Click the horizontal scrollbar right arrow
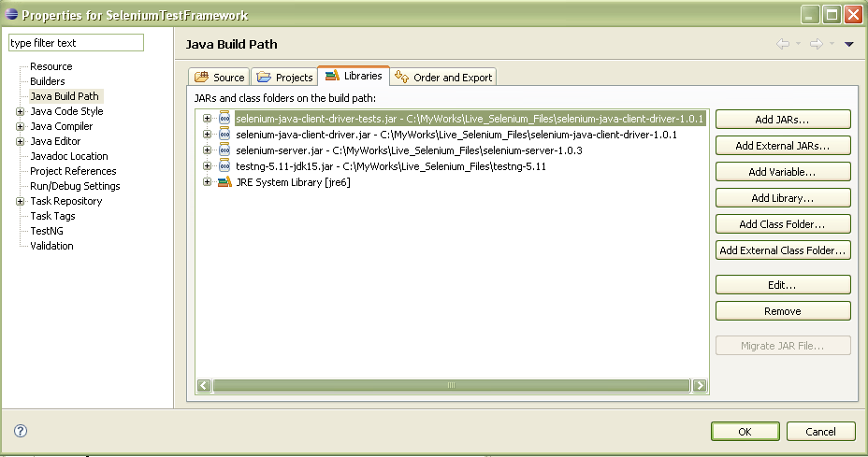 point(700,386)
